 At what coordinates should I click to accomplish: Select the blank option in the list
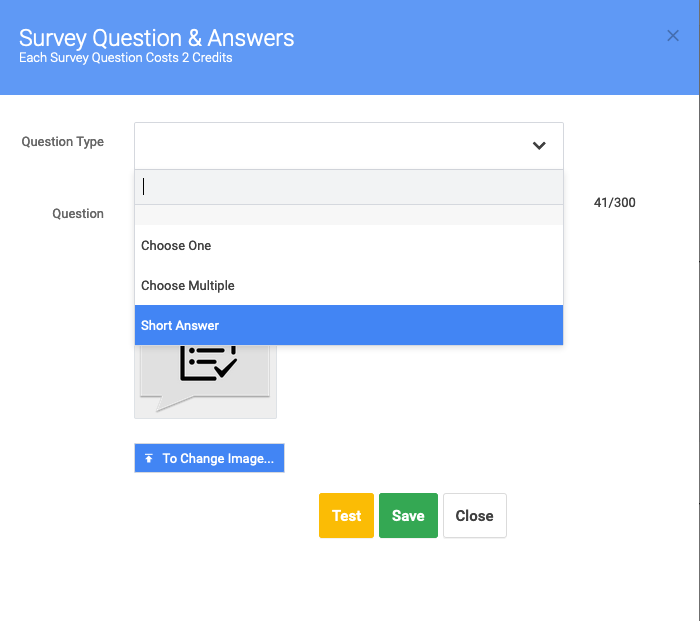click(x=349, y=215)
